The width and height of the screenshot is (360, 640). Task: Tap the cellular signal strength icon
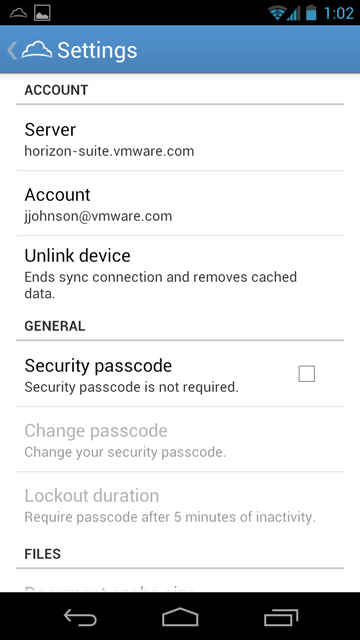tap(293, 13)
